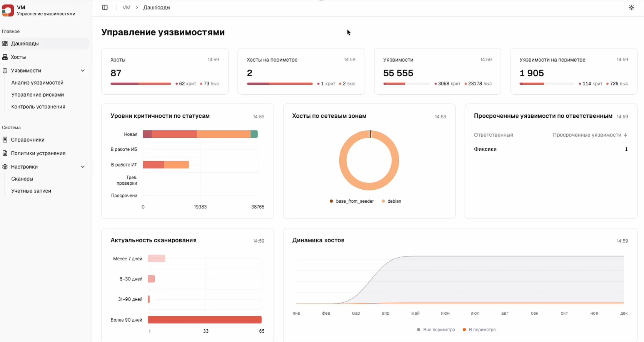Click the VM application logo icon
This screenshot has width=644, height=342.
[8, 10]
